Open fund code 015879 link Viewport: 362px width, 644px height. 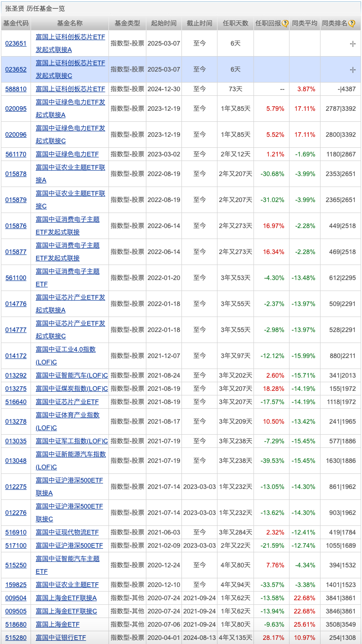coord(16,200)
